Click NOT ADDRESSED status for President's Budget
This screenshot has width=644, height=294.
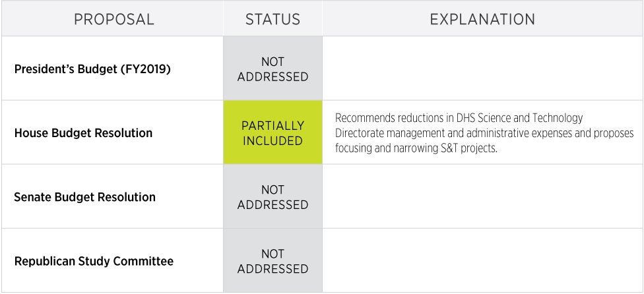click(273, 69)
